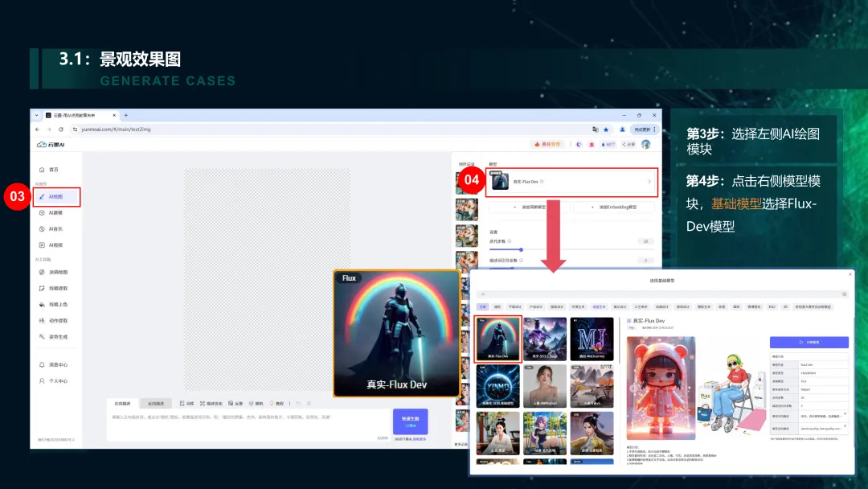
Task: Click the 添加Embedding模型 button
Action: [x=614, y=208]
